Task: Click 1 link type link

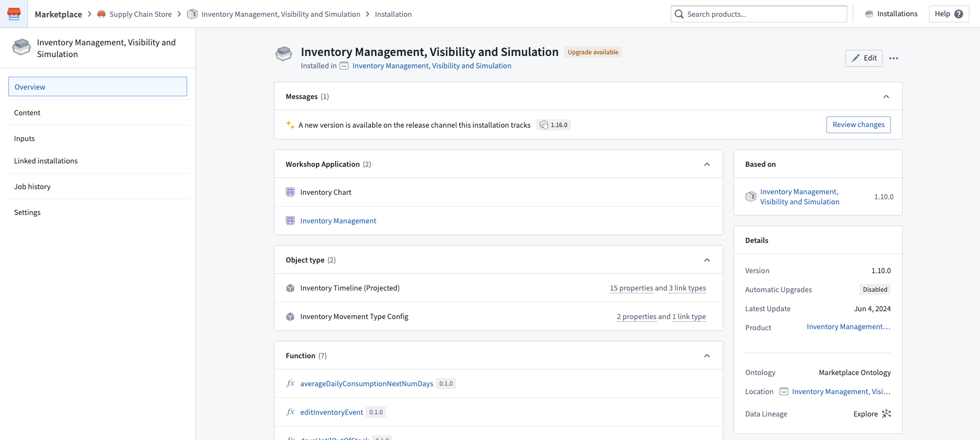Action: click(689, 317)
